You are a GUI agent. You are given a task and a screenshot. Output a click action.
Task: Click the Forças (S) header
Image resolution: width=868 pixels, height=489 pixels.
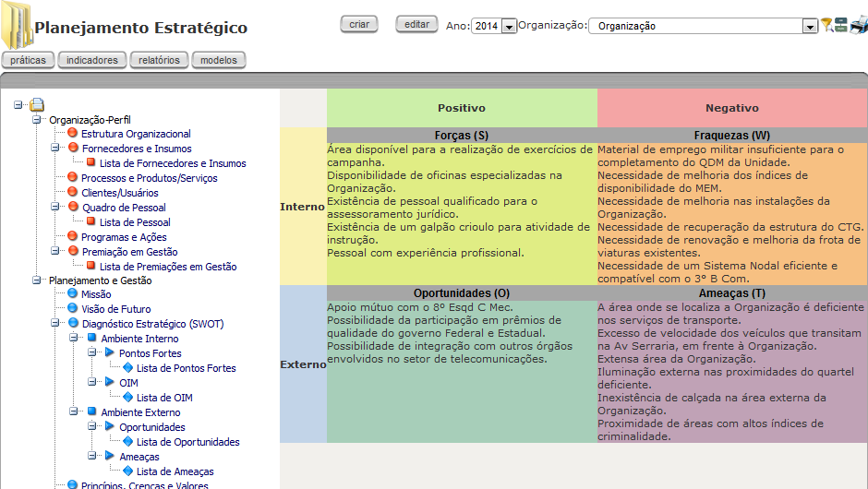462,135
